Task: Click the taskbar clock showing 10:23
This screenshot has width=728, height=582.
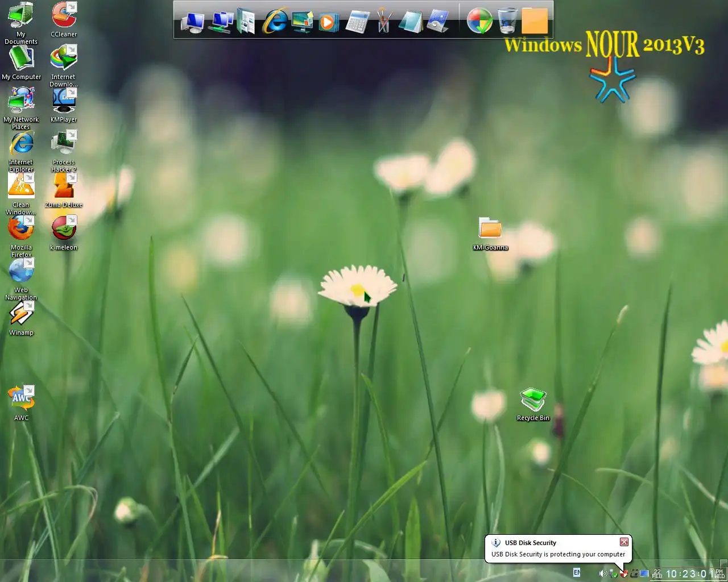Action: click(x=690, y=574)
